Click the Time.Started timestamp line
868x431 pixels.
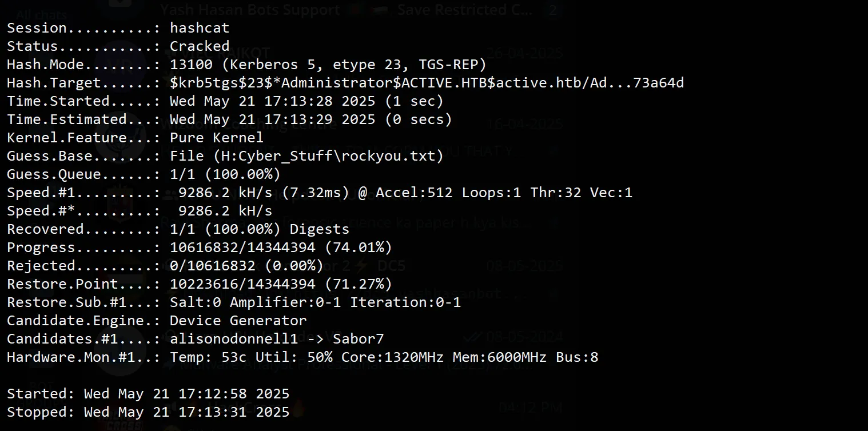[x=306, y=101]
